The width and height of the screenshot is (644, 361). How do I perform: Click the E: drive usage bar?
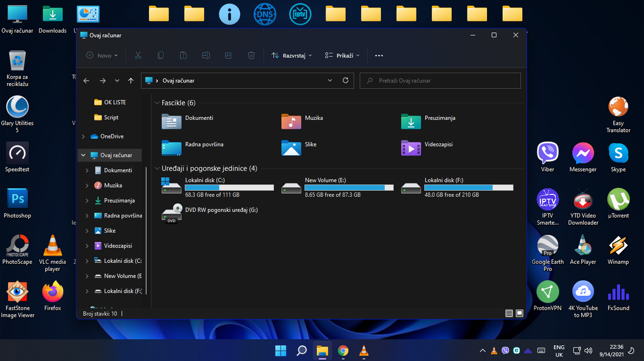point(349,187)
